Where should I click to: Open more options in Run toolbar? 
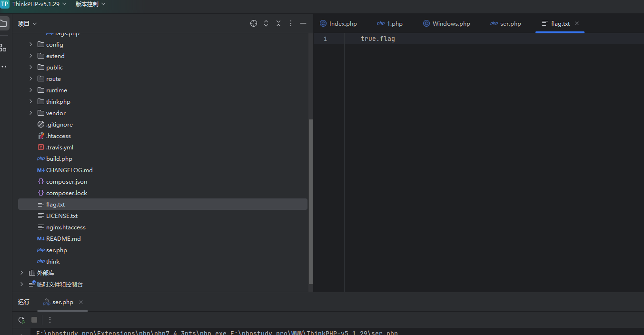click(x=50, y=320)
